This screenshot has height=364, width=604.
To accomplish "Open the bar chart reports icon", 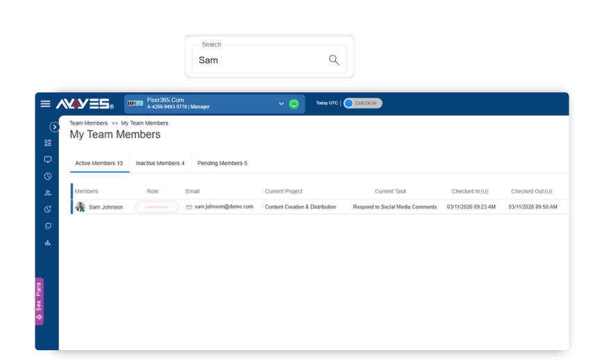I will click(48, 243).
